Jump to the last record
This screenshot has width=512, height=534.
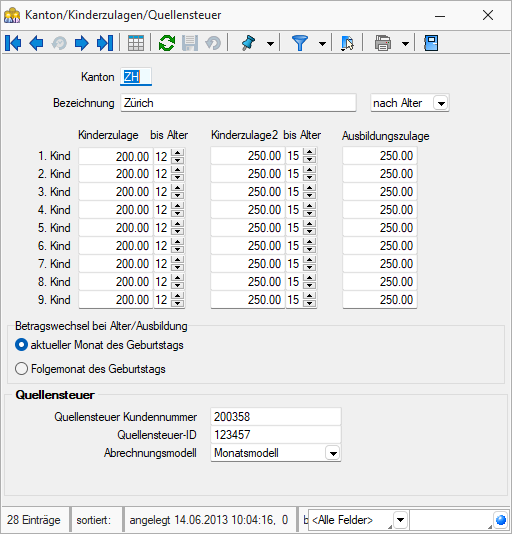[105, 43]
